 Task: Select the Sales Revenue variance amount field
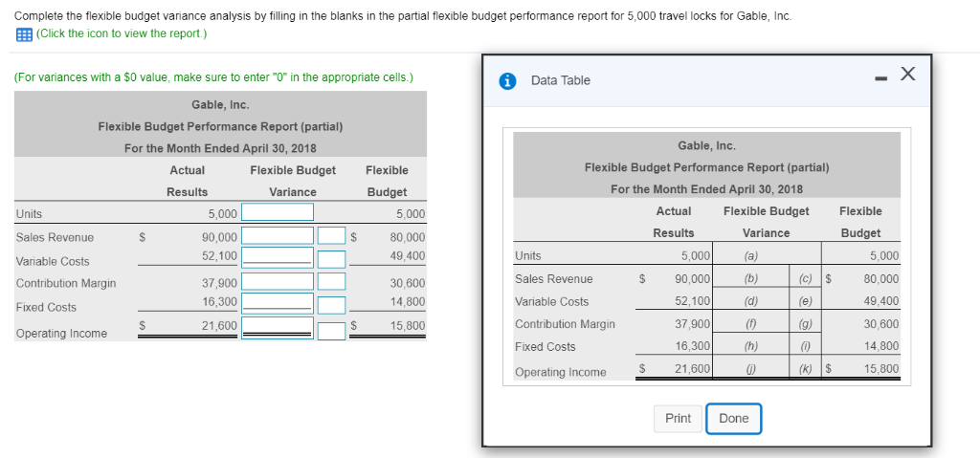(x=278, y=235)
